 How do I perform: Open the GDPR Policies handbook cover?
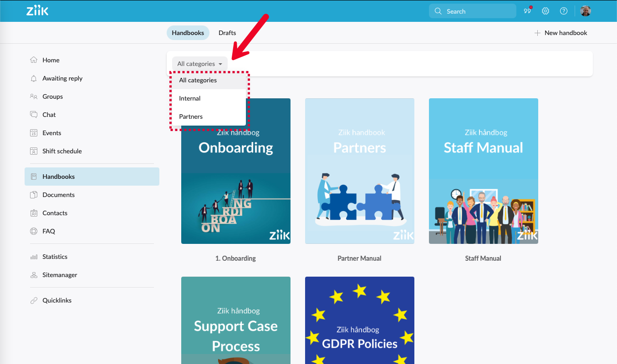tap(360, 320)
